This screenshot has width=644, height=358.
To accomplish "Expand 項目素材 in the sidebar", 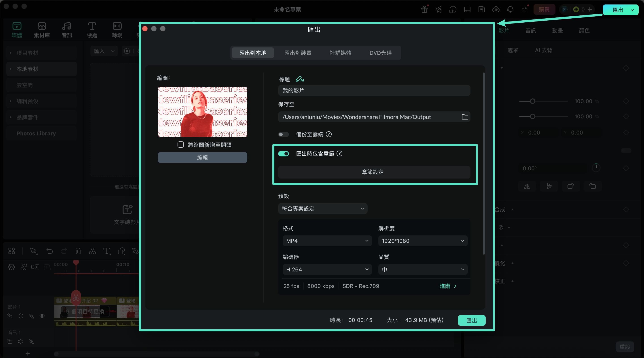I will pyautogui.click(x=11, y=53).
